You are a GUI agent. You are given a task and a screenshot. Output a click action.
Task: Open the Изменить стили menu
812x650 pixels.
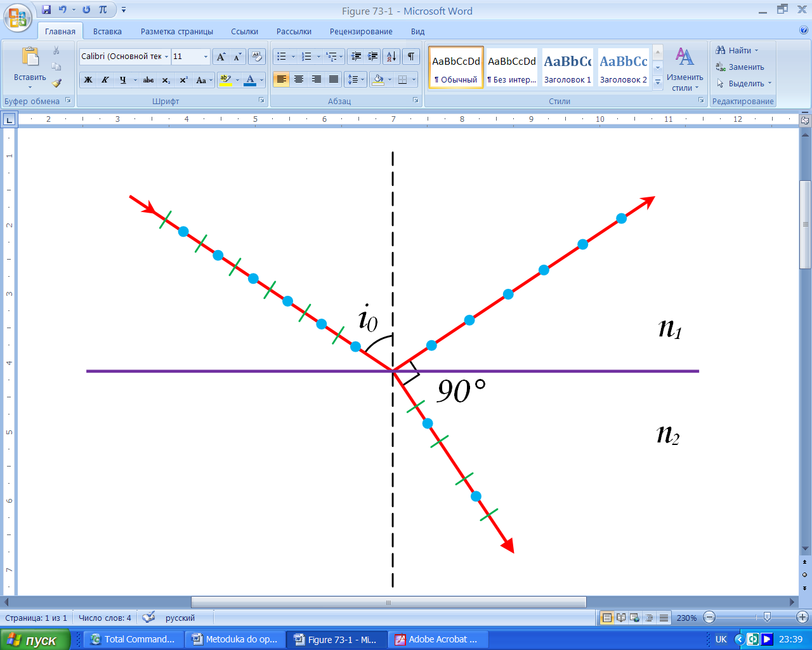click(x=684, y=69)
